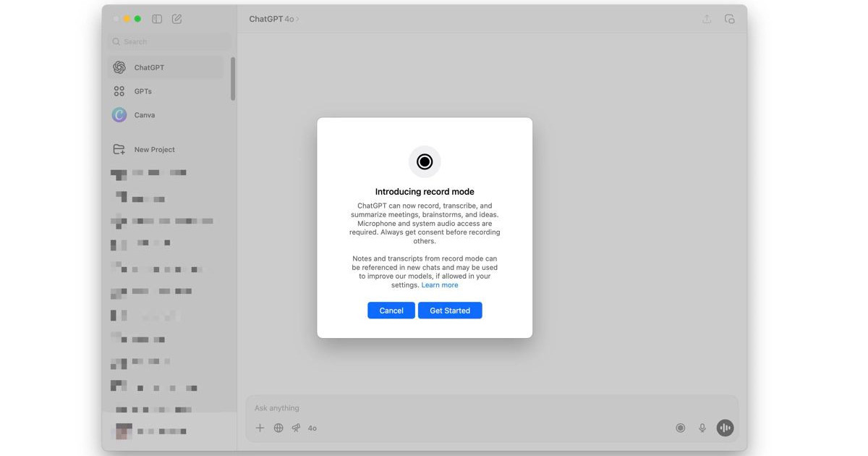Start a new chat with compose icon

coord(177,19)
